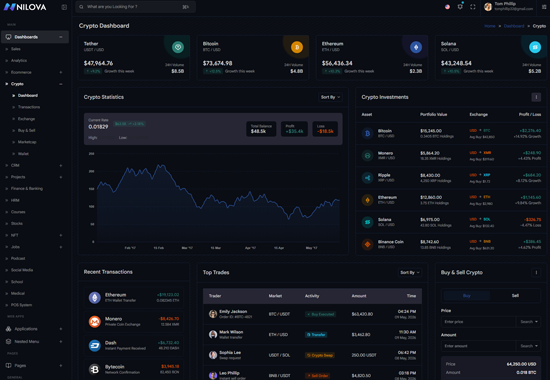Click the Ethereum icon in Recent Transactions

pos(95,298)
